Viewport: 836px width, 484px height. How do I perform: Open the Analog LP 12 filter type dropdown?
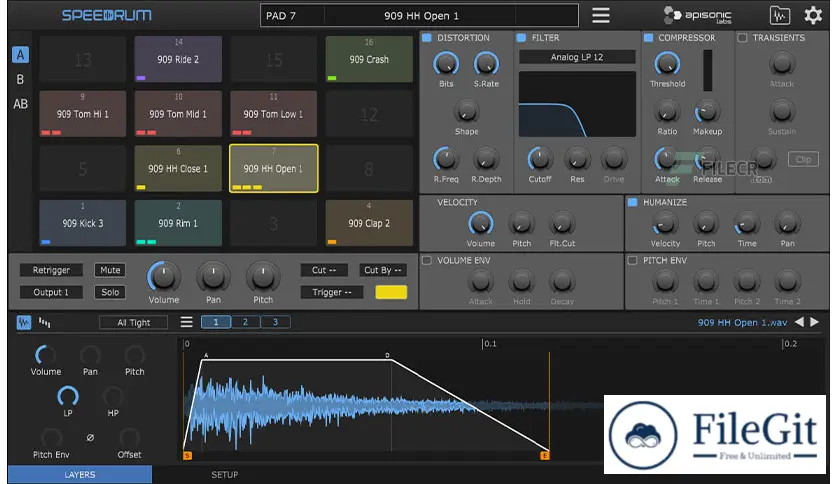(577, 57)
